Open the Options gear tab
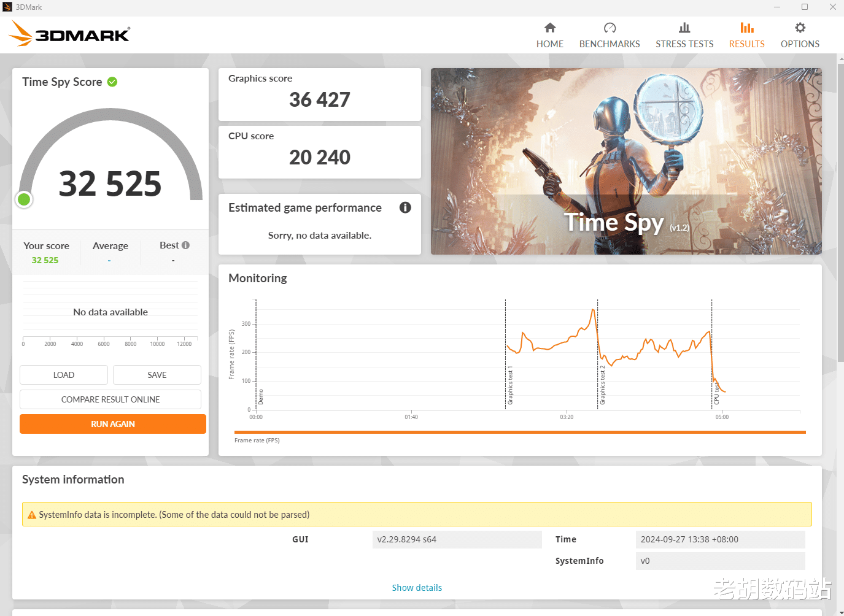Screen dimensions: 844x616 click(800, 36)
